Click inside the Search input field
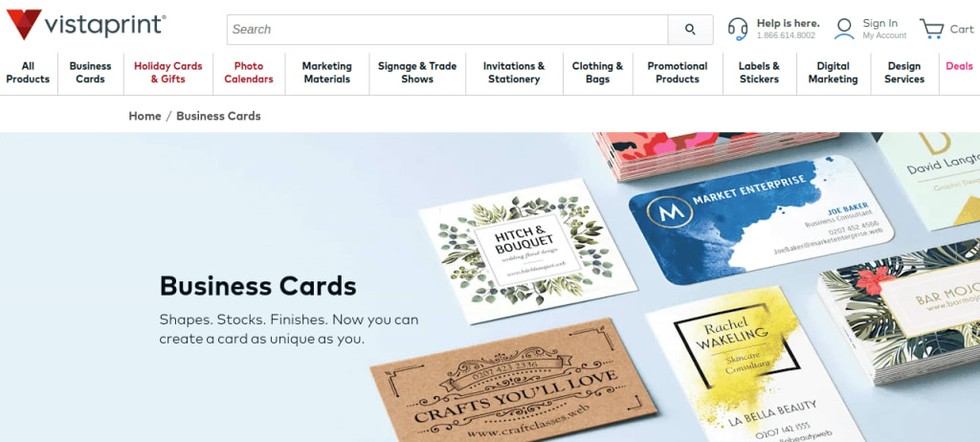 (448, 30)
